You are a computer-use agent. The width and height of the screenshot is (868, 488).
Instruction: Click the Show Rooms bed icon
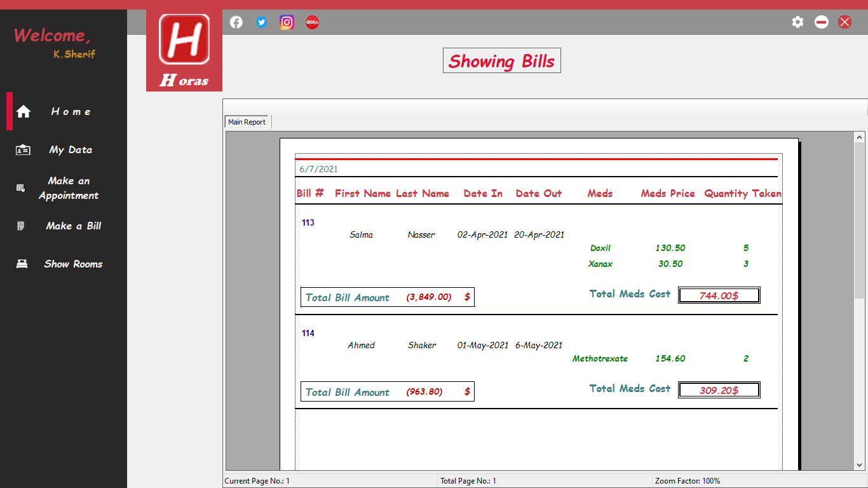[x=22, y=264]
